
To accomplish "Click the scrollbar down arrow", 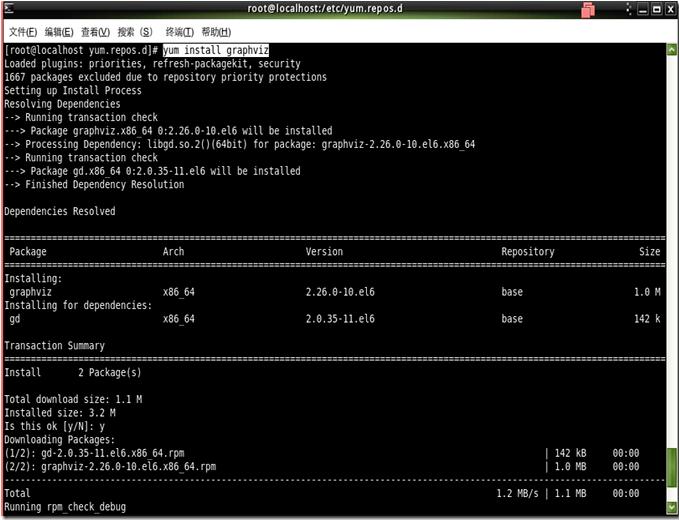I will 672,507.
